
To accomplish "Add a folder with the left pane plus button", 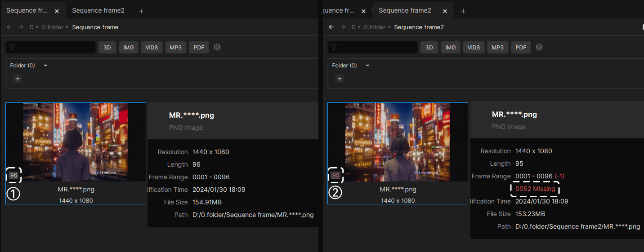I will point(18,79).
